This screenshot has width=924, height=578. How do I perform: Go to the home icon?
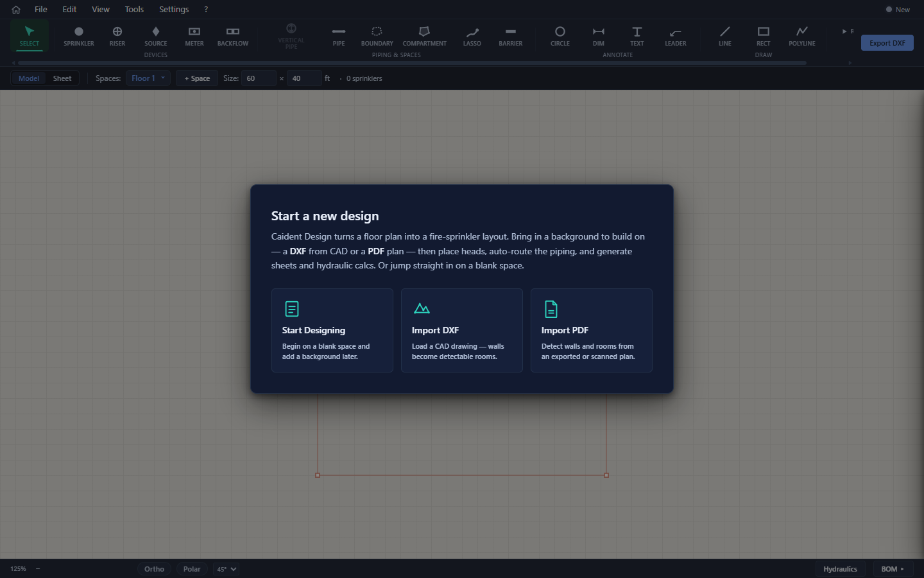pos(16,10)
